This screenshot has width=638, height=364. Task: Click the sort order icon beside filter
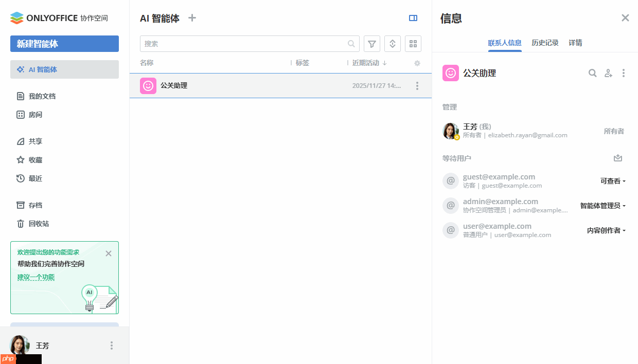pyautogui.click(x=392, y=44)
